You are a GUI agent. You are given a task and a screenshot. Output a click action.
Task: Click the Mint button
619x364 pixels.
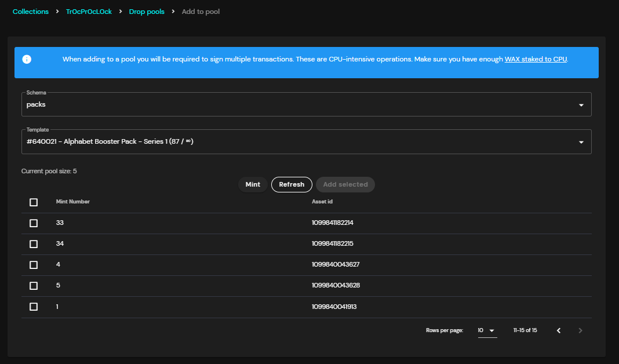(253, 184)
